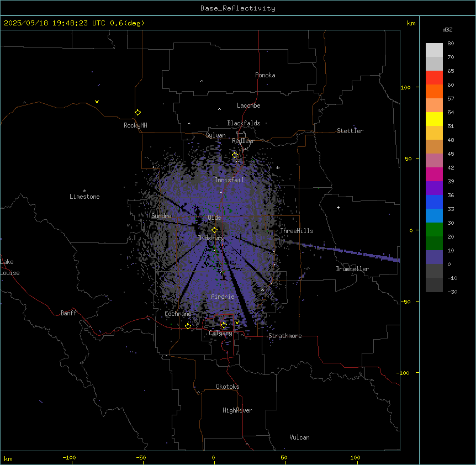Click the yellow diamond marker above RockyMH
Viewport: 476px width, 465px height.
(137, 112)
